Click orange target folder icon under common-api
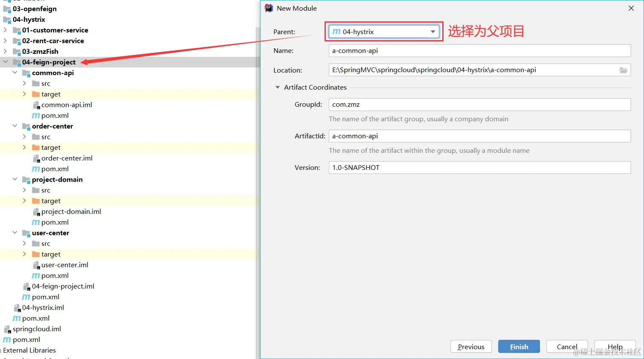The height and width of the screenshot is (359, 644). click(x=36, y=94)
